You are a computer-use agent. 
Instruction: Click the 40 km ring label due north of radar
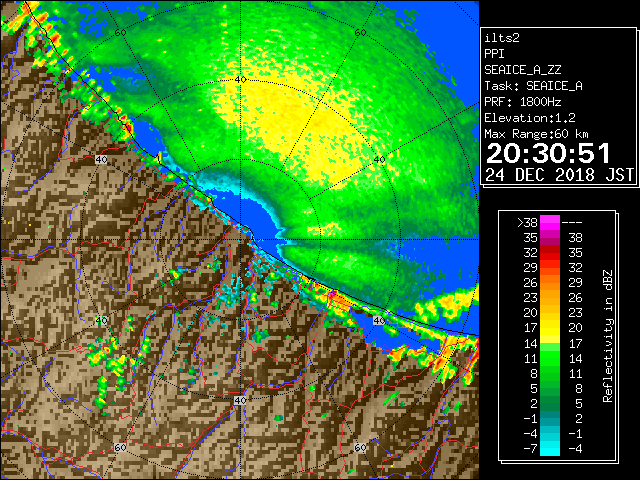coord(240,80)
